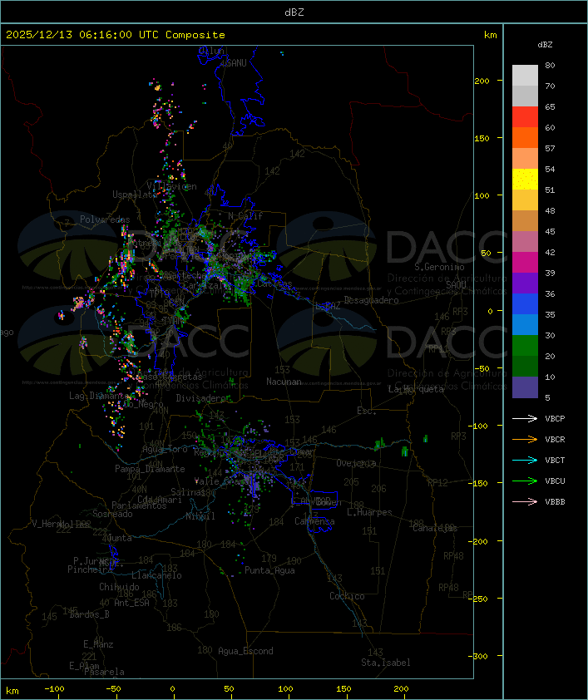Click the 'Polvaredas' map label
588x700 pixels.
105,219
